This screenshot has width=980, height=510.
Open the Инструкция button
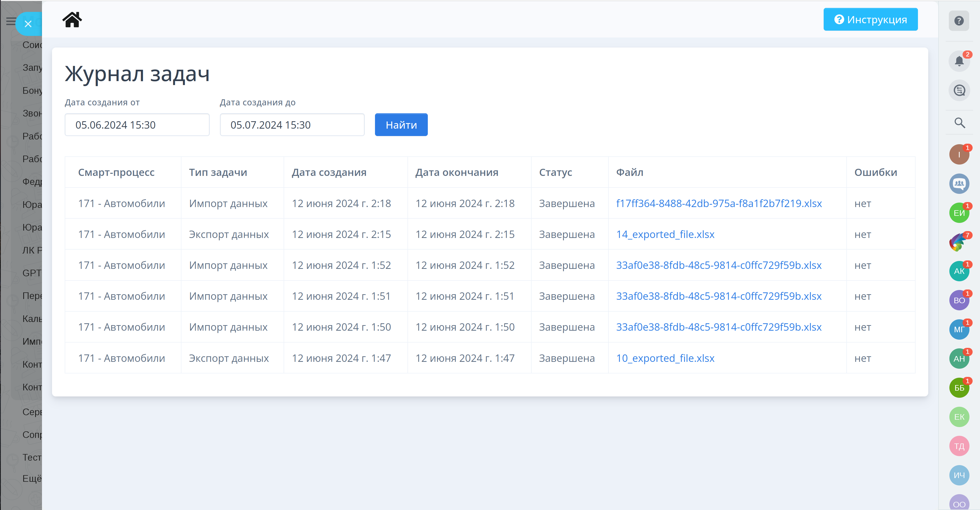click(x=870, y=19)
